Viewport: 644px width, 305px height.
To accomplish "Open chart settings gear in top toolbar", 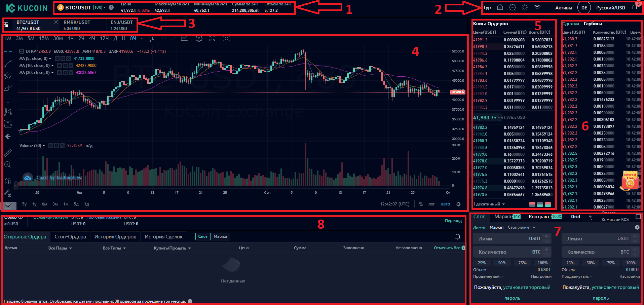I will click(x=199, y=39).
